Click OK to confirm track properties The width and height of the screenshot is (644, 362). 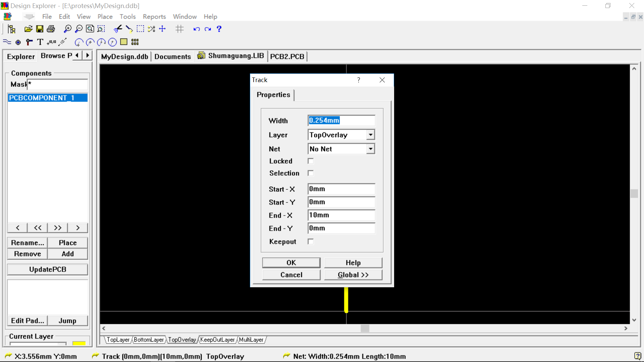point(291,262)
